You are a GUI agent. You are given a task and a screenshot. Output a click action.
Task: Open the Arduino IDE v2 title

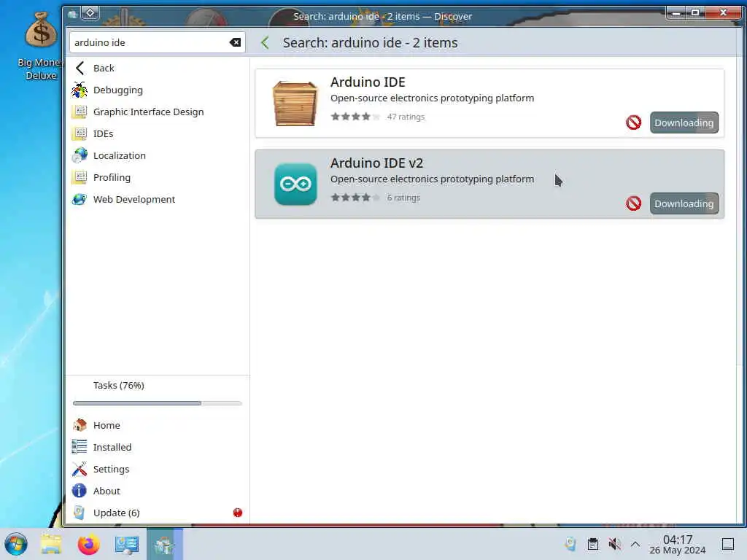tap(376, 163)
